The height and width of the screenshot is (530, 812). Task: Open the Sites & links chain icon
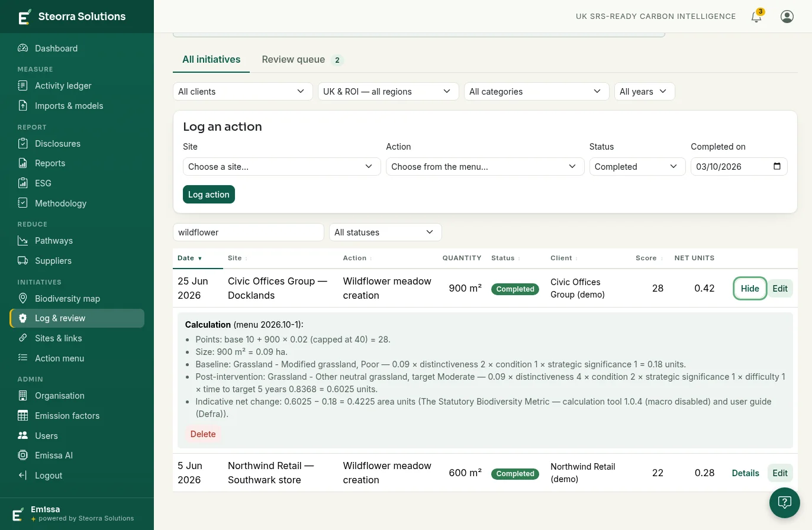click(23, 338)
